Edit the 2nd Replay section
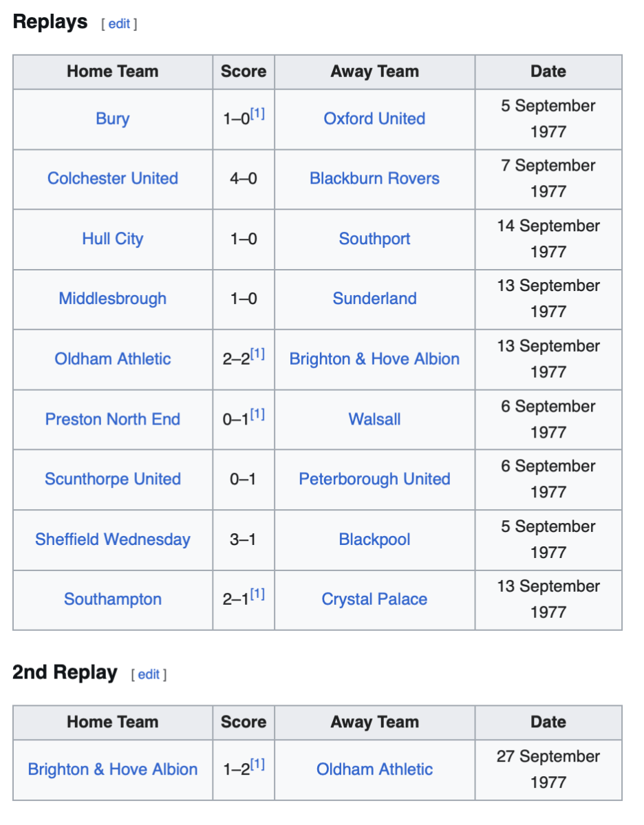644x825 pixels. (x=149, y=675)
